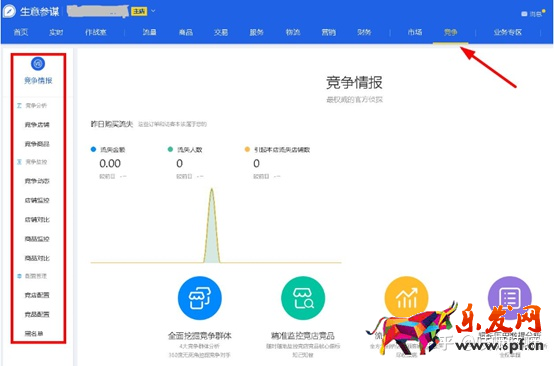Click the yellow bar-chart trend icon
This screenshot has width=554, height=366.
(x=406, y=298)
